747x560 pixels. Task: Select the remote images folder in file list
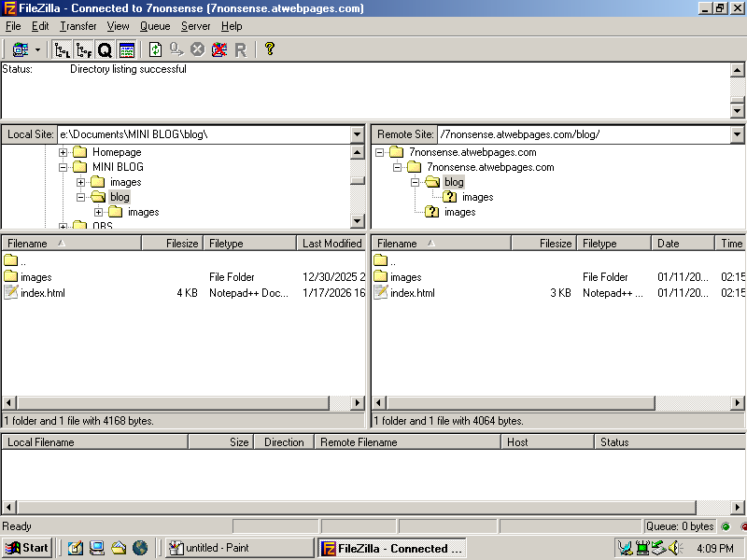click(x=405, y=277)
